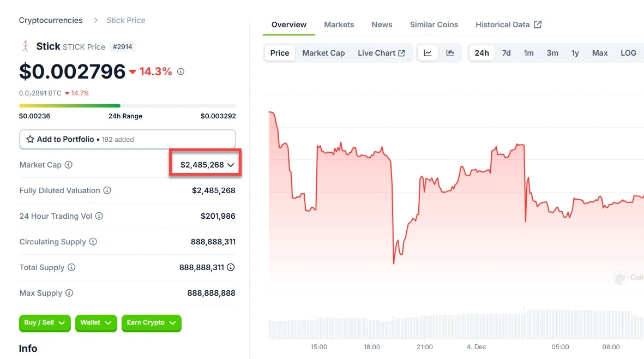Select the 7d time range
This screenshot has width=644, height=359.
(x=507, y=53)
